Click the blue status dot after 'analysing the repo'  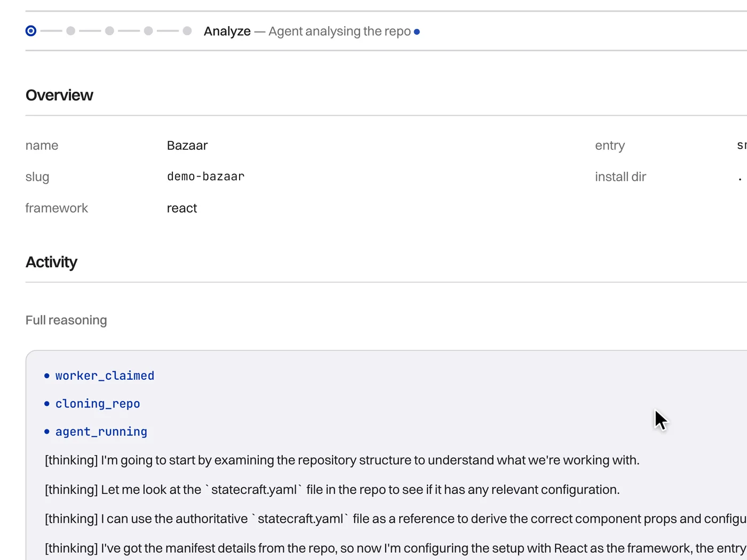coord(417,32)
